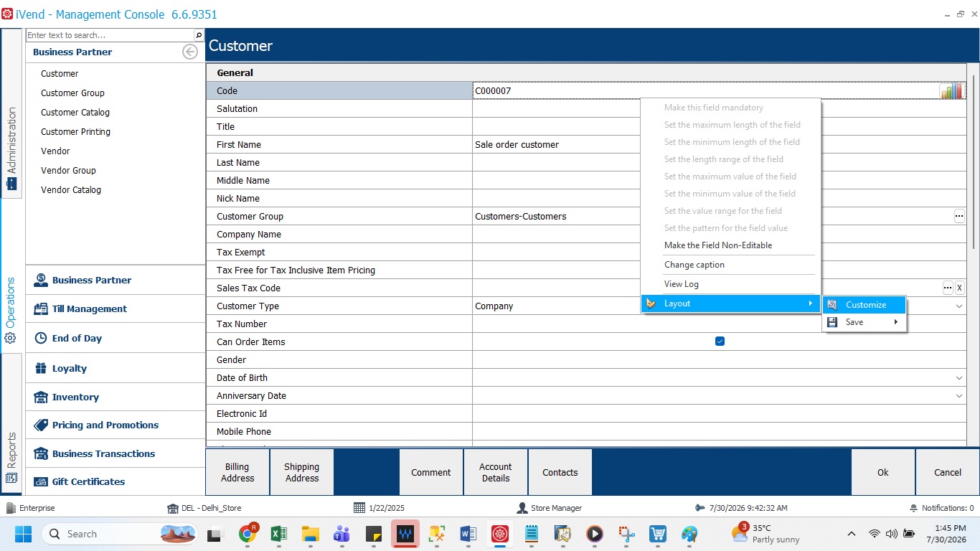
Task: Open Account Details
Action: [x=496, y=472]
